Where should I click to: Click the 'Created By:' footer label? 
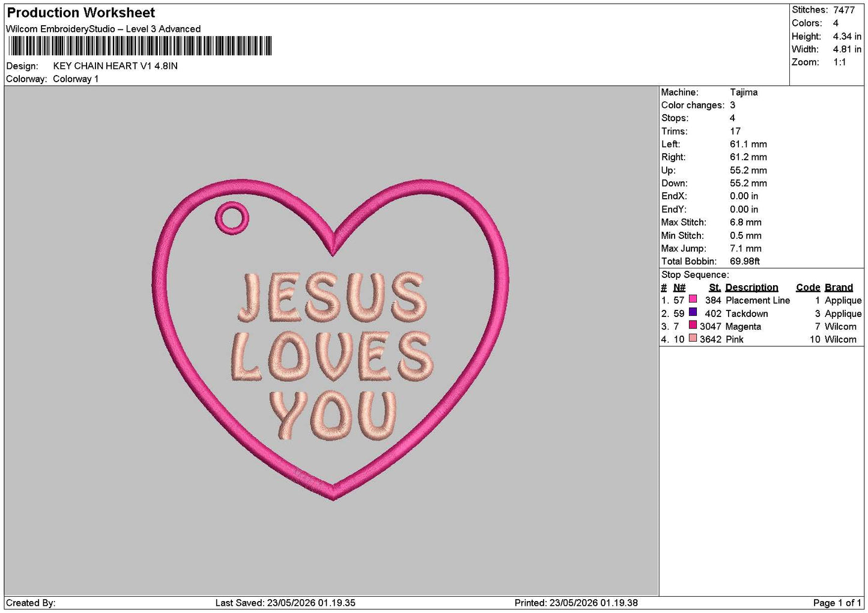point(31,603)
